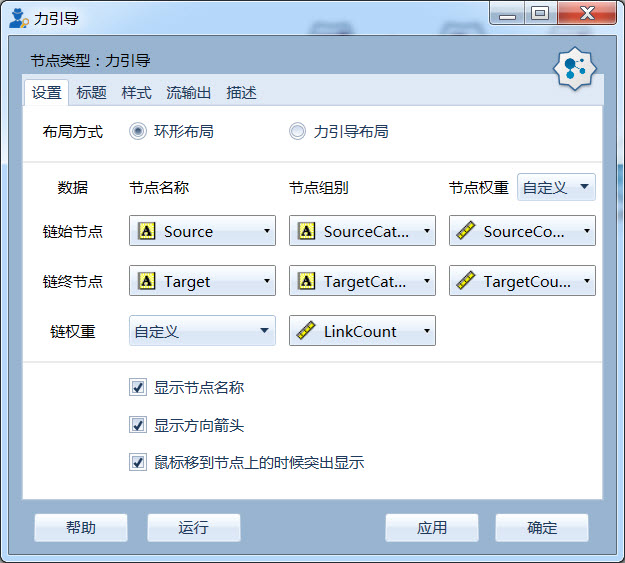
Task: Expand the TargetCat... group dropdown
Action: (362, 281)
